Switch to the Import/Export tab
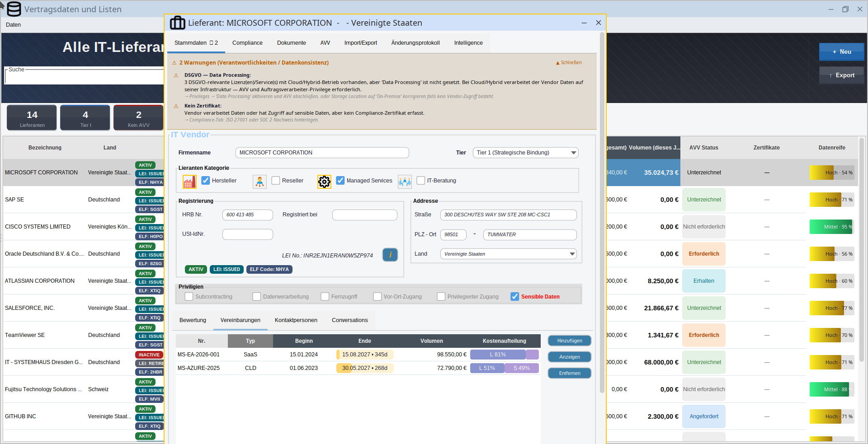Viewport: 868px width, 444px height. [361, 43]
